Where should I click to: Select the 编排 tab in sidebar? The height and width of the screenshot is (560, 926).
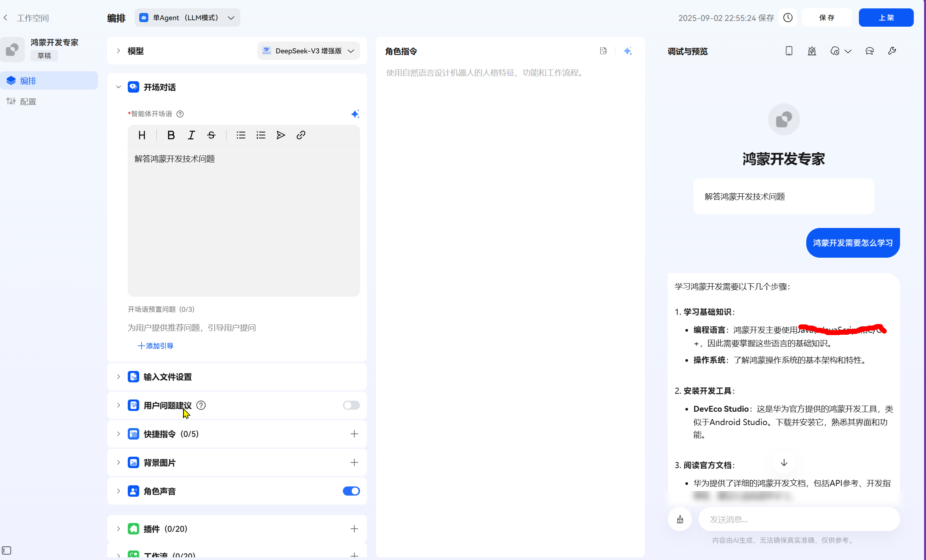[49, 80]
